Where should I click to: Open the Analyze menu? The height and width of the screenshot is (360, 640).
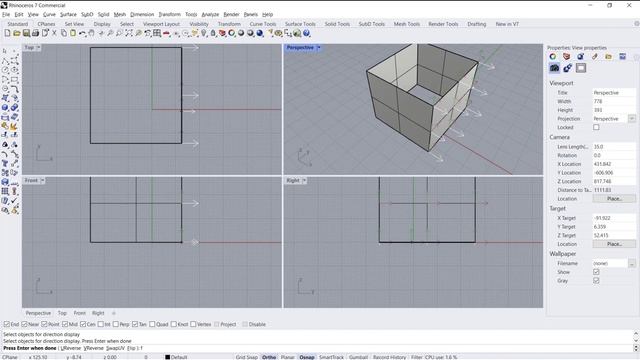(x=210, y=14)
